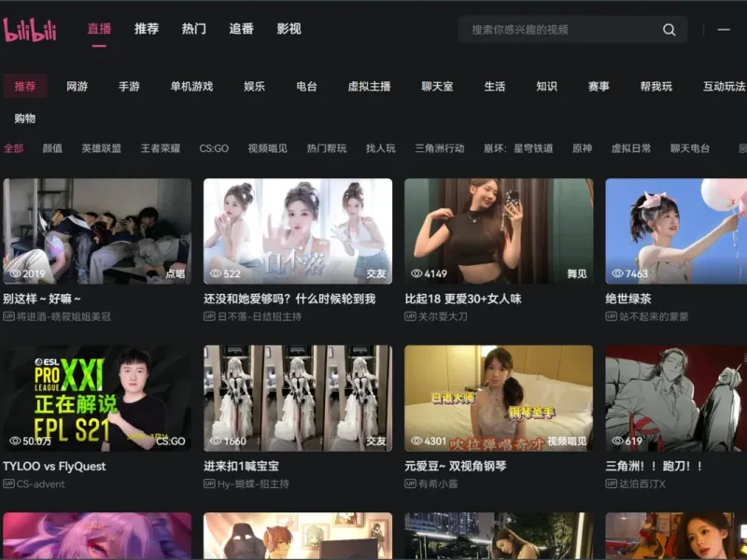This screenshot has height=560, width=747.
Task: Select the 虚拟主播 category
Action: click(369, 86)
